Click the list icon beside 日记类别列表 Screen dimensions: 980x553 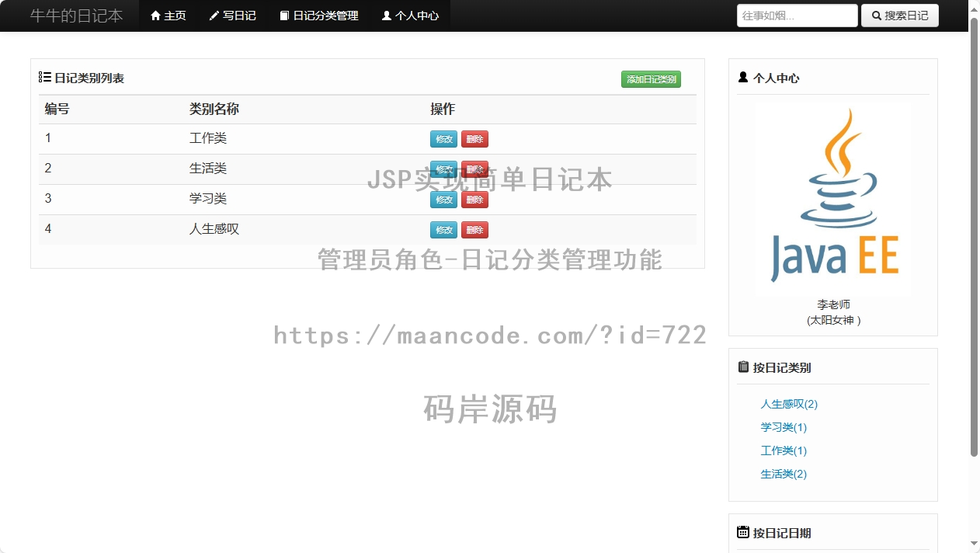[x=45, y=78]
